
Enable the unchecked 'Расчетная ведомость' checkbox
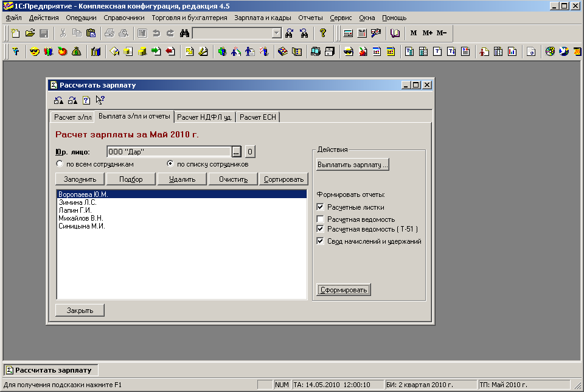tap(321, 219)
